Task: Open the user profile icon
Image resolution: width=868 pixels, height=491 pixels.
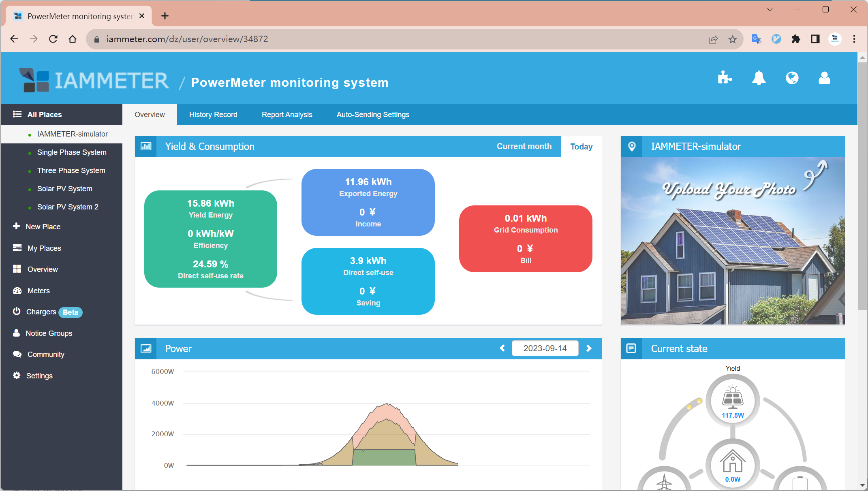Action: tap(824, 78)
